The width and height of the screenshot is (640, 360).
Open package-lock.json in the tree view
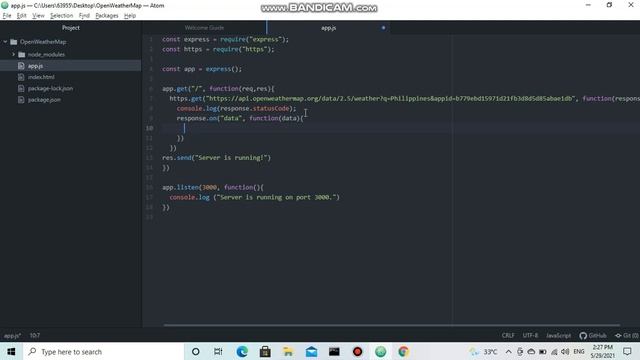point(50,88)
